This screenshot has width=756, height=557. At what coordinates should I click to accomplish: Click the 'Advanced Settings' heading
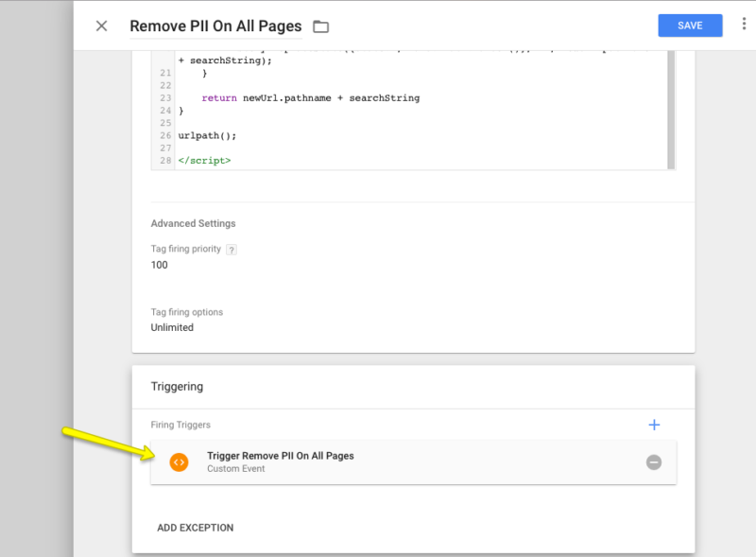point(193,223)
